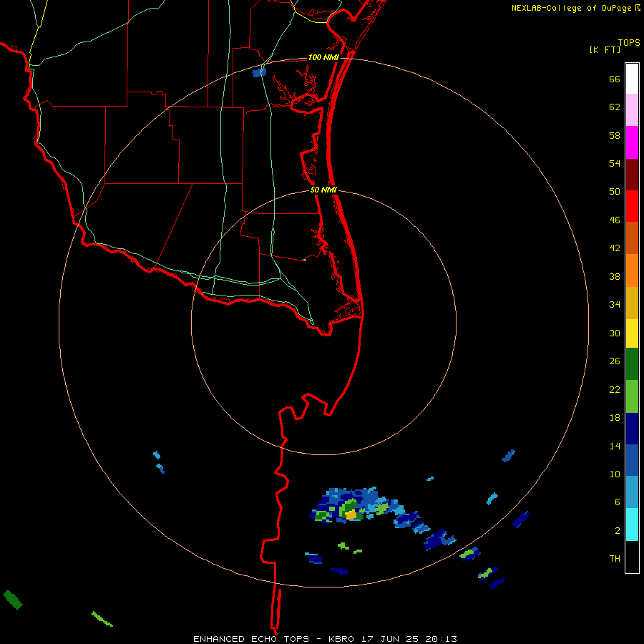Select the cyan 2 kft legend swatch
The image size is (644, 644).
[x=632, y=525]
